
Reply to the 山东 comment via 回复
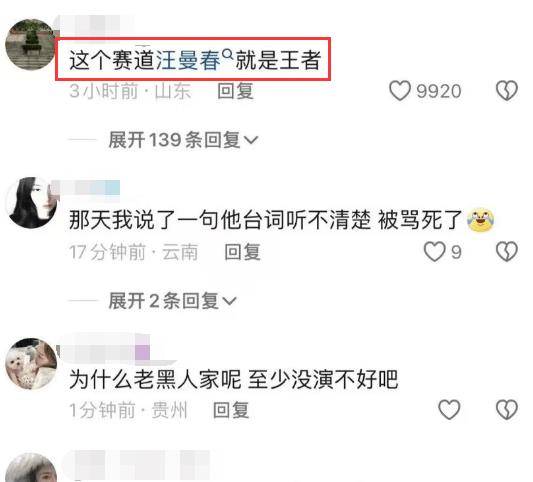coord(236,91)
